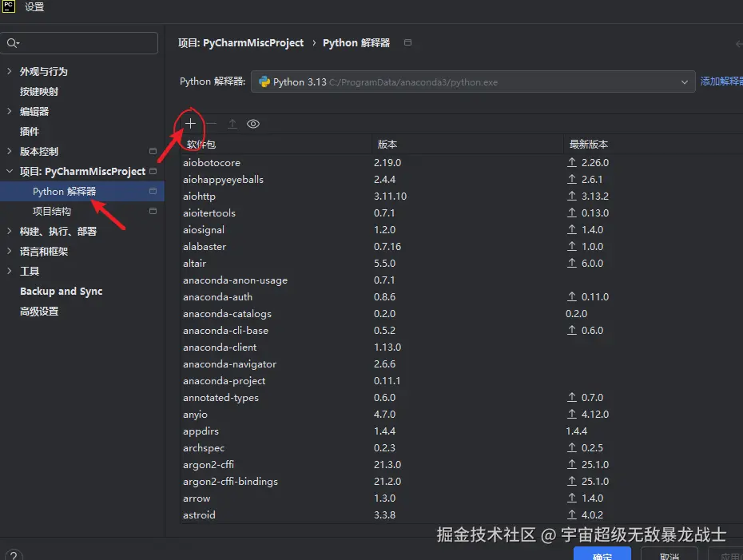
Task: Expand 构建、执行、部署 section
Action: coord(9,231)
